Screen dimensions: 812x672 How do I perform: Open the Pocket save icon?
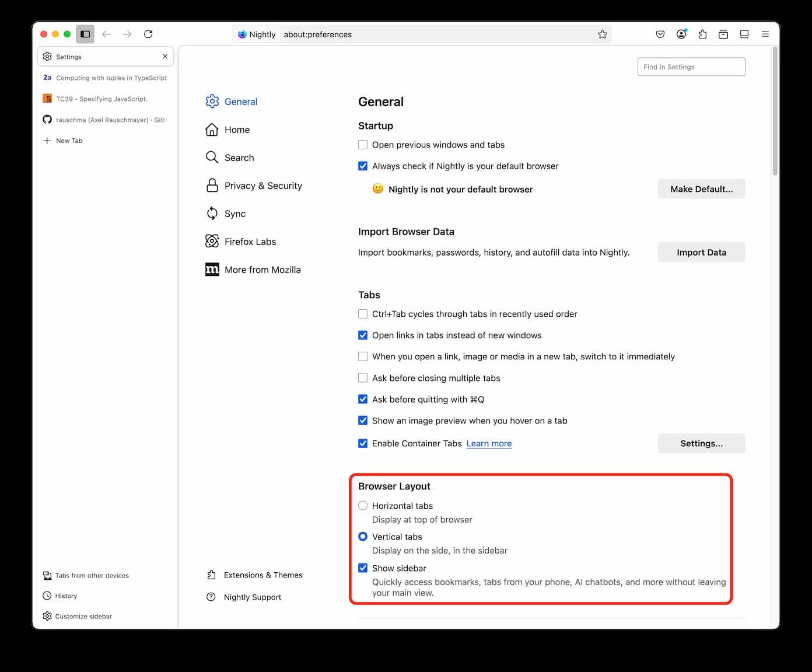[660, 34]
